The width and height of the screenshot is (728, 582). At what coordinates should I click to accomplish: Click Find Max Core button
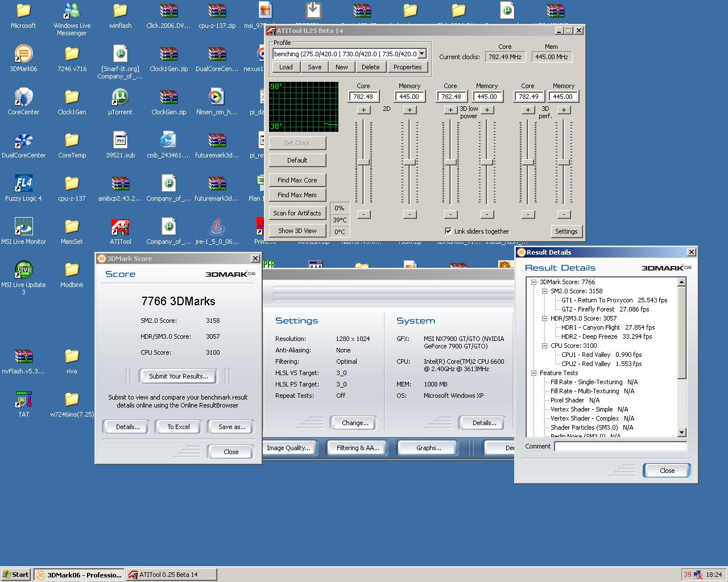[x=297, y=180]
